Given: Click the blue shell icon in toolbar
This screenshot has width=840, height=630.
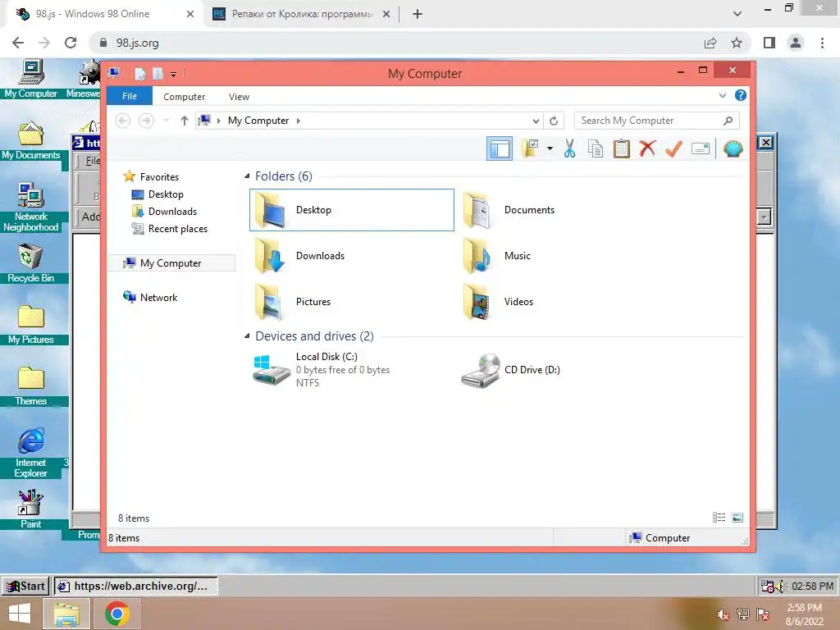Looking at the screenshot, I should point(733,148).
